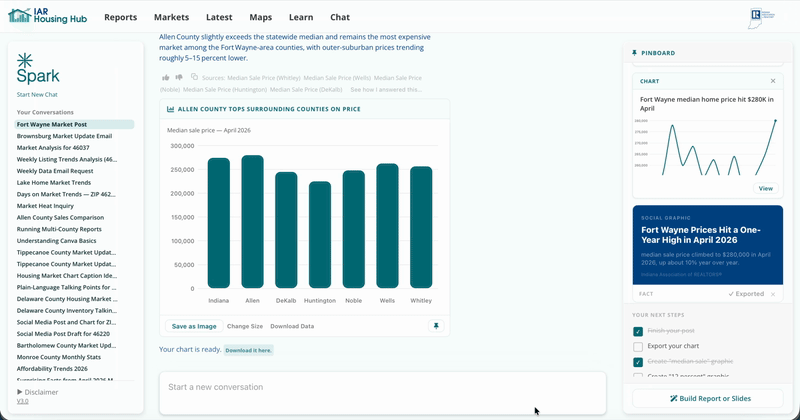Open Monroe County Monthly Stats conversation
This screenshot has height=420, width=800.
tap(59, 357)
